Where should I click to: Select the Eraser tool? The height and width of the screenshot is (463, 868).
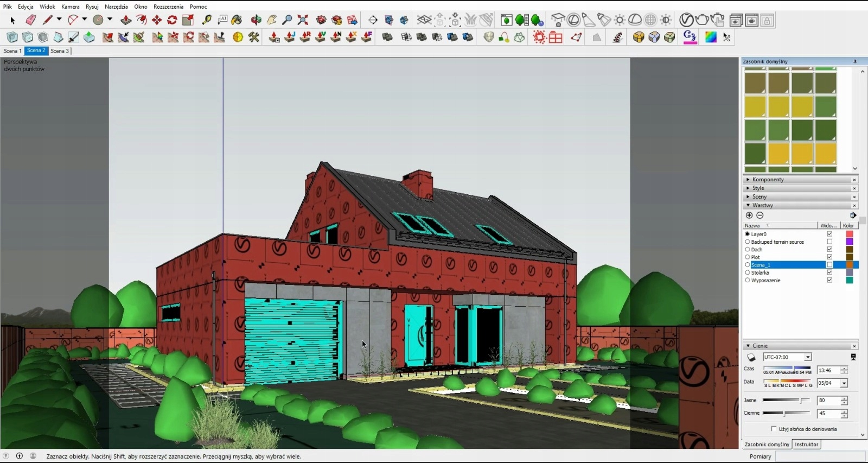click(x=30, y=20)
